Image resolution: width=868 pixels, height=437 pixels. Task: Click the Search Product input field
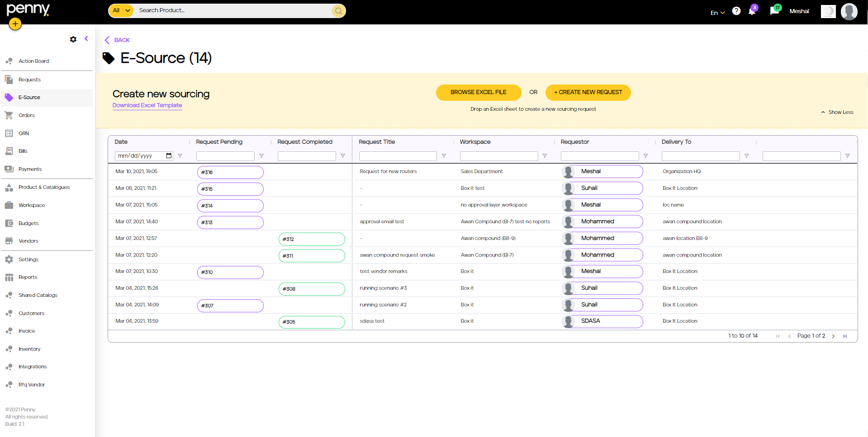(233, 10)
